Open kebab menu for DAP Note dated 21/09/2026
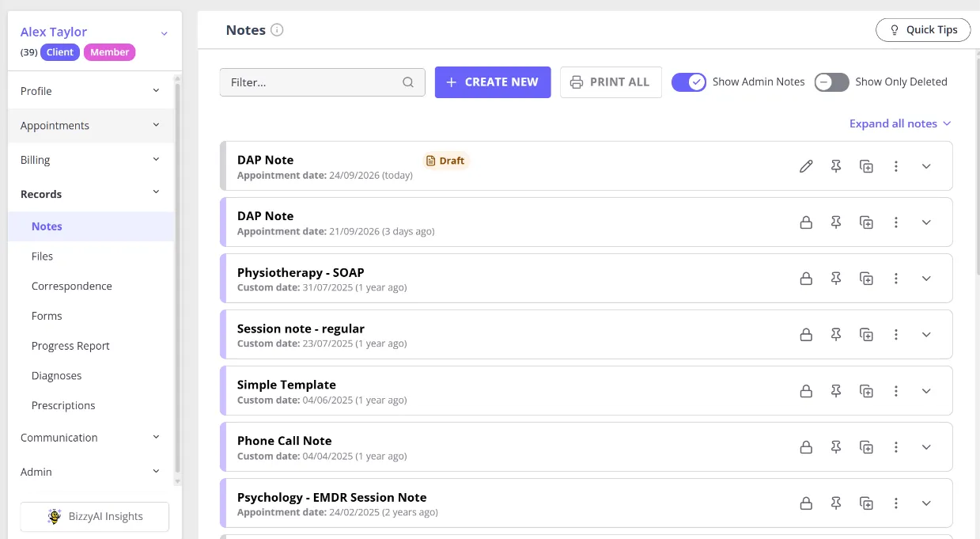Viewport: 980px width, 539px height. click(896, 222)
